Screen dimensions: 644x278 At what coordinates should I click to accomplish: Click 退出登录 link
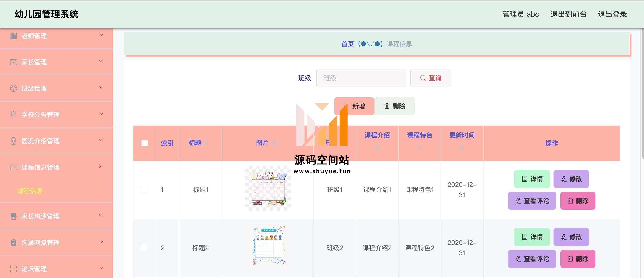click(612, 14)
